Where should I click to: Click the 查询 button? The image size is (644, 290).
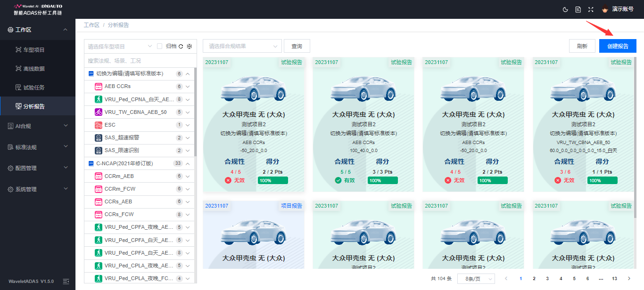(x=297, y=46)
